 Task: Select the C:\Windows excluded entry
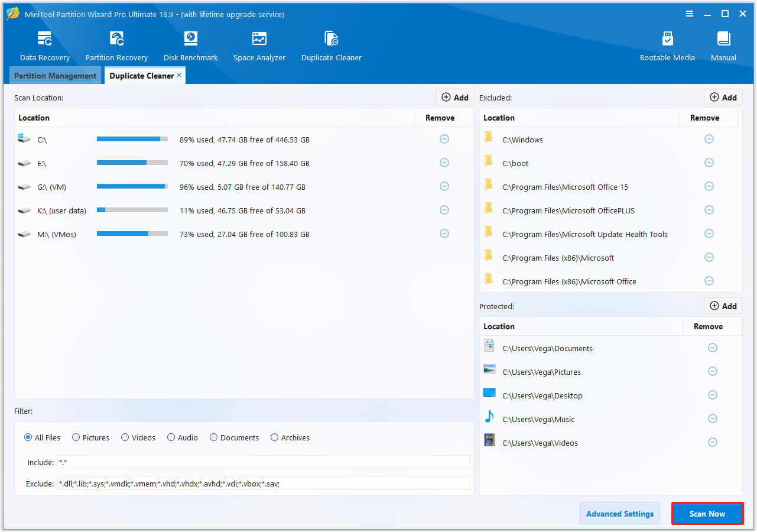click(x=609, y=140)
